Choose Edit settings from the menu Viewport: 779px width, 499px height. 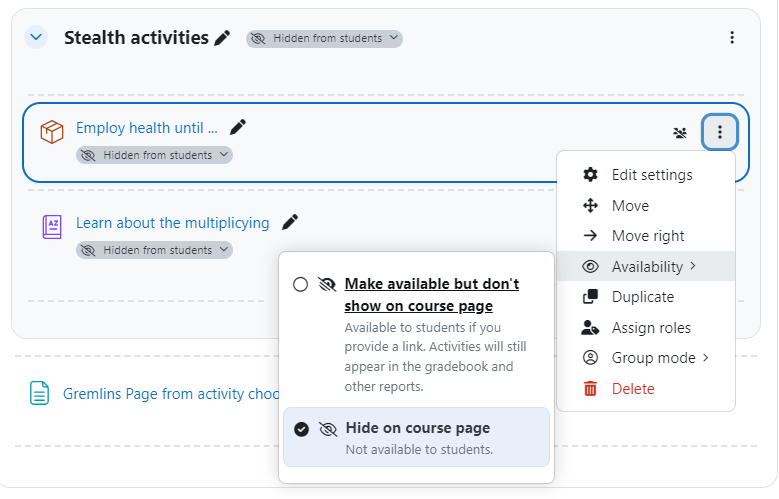coord(645,175)
